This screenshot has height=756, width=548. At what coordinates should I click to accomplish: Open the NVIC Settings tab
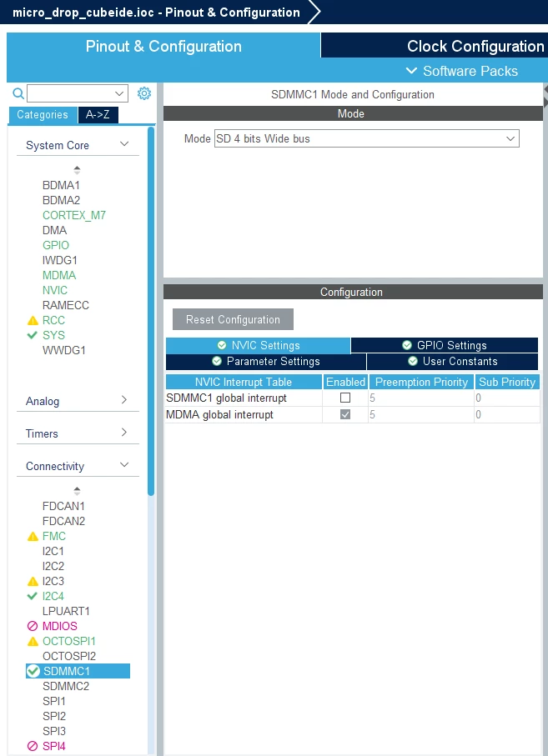(x=258, y=345)
